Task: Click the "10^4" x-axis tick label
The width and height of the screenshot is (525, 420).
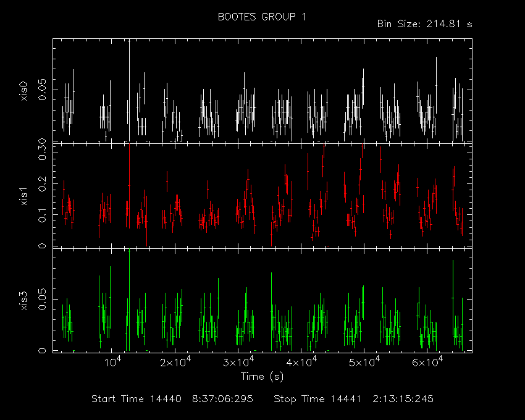Action: point(112,362)
